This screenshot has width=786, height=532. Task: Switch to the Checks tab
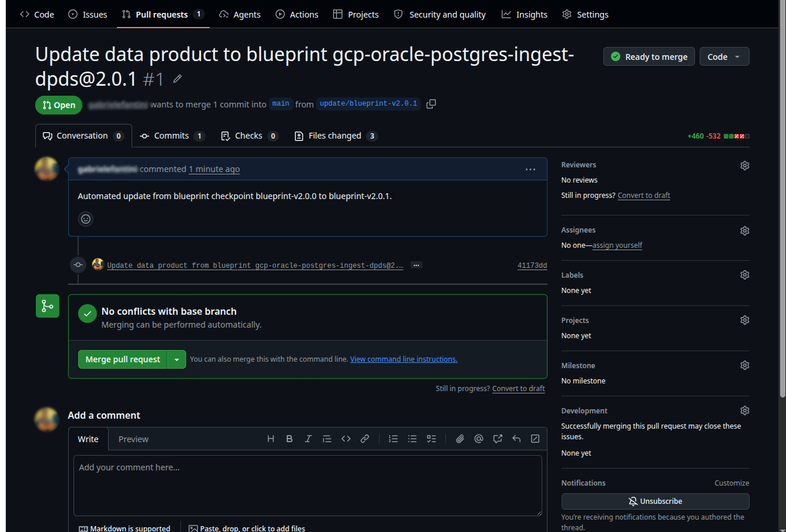coord(249,136)
